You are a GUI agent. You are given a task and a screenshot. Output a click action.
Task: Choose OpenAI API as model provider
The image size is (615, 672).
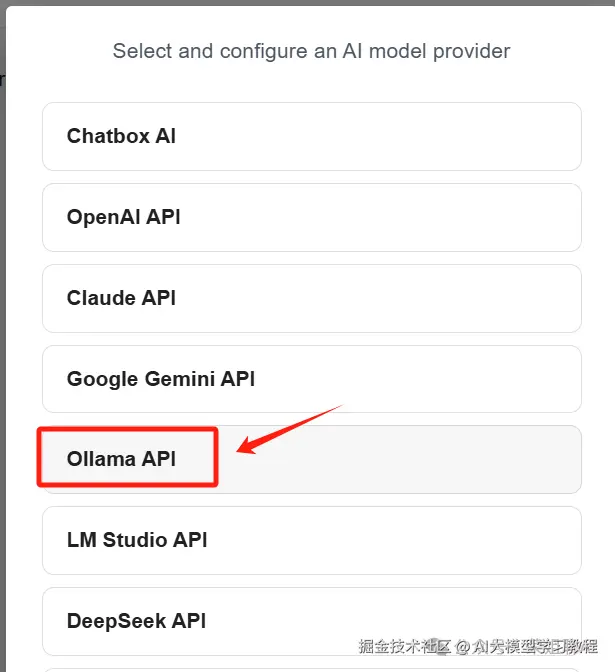pos(311,217)
